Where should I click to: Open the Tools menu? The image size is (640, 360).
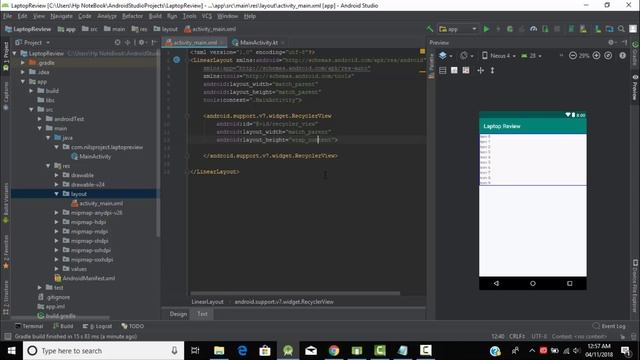189,16
